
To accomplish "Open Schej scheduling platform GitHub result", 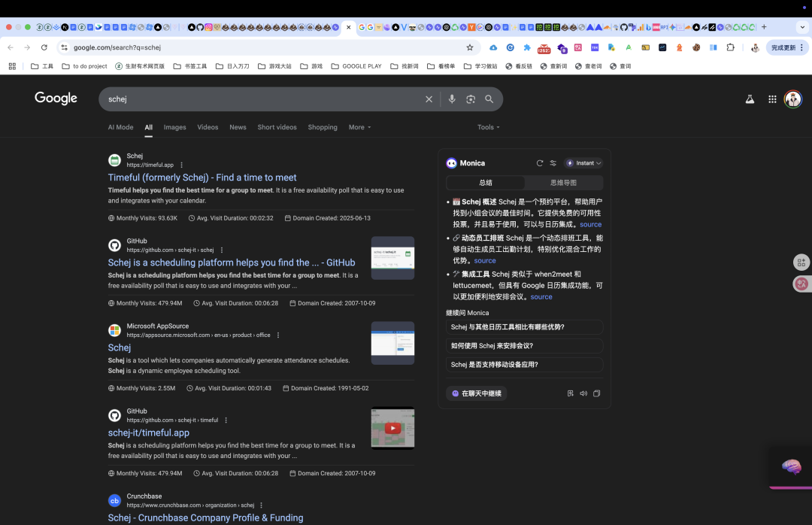I will (232, 262).
